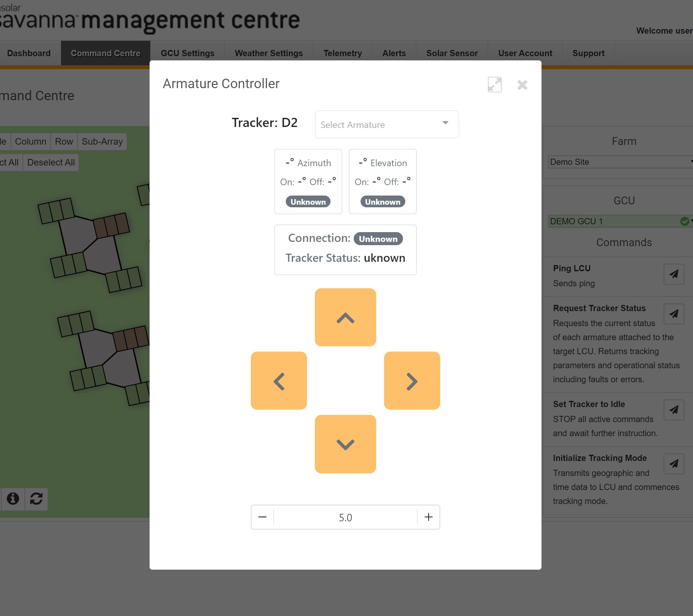Send the Request Tracker Status command
The image size is (693, 616).
click(673, 314)
